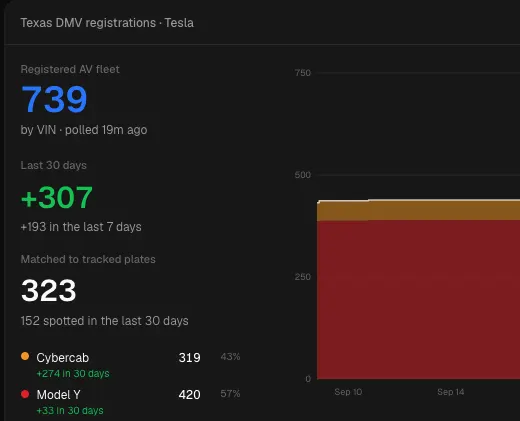The image size is (520, 421).
Task: Click the red Model Y legend dot
Action: click(25, 394)
